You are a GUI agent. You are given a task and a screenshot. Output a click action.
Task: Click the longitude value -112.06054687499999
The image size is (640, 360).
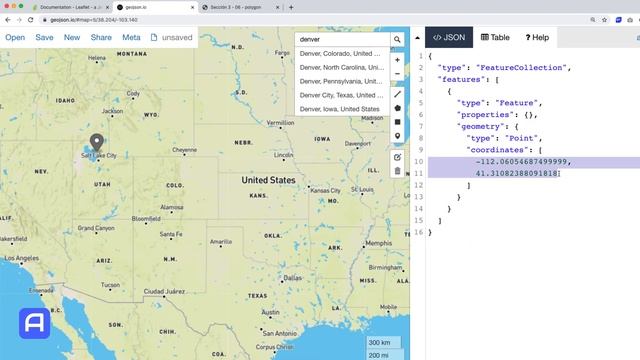pyautogui.click(x=521, y=162)
